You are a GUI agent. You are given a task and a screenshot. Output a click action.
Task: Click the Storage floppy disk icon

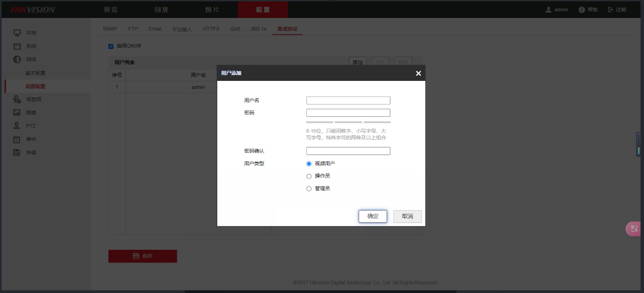click(x=17, y=152)
